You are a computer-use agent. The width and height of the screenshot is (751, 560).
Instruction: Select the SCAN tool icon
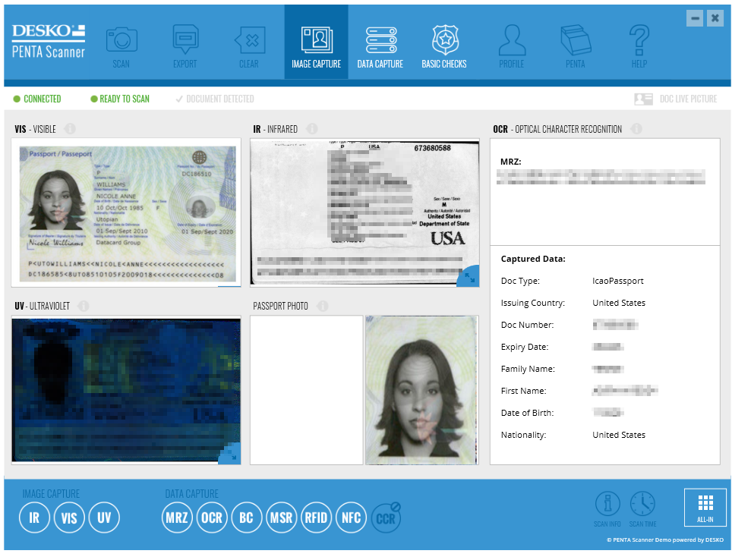[x=121, y=42]
